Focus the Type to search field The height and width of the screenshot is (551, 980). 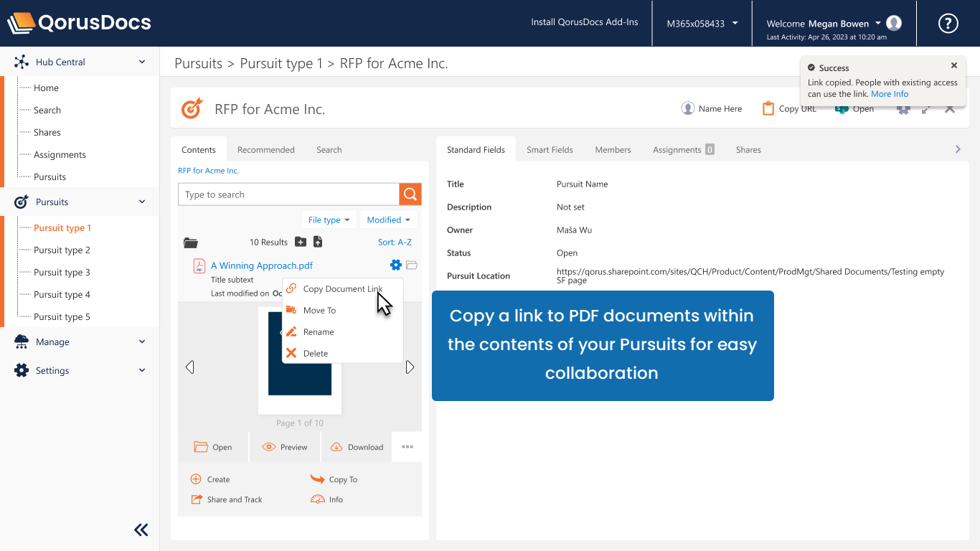click(288, 194)
